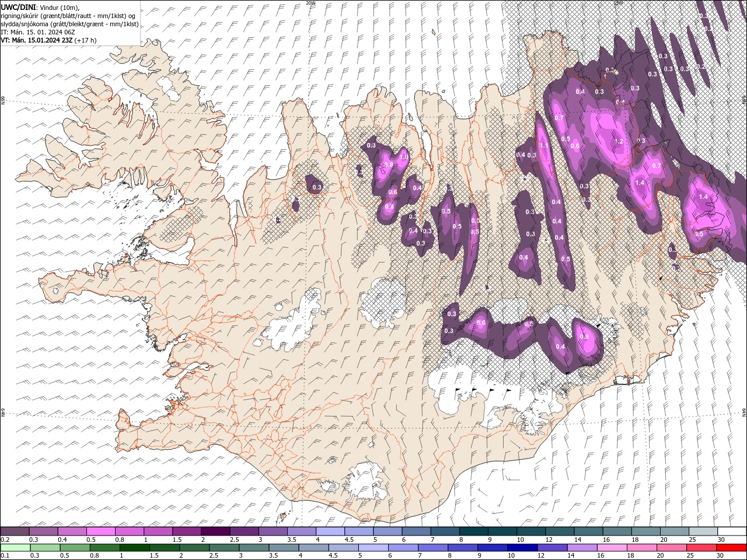Click the 1.1 snowfall value on the map

(543, 146)
